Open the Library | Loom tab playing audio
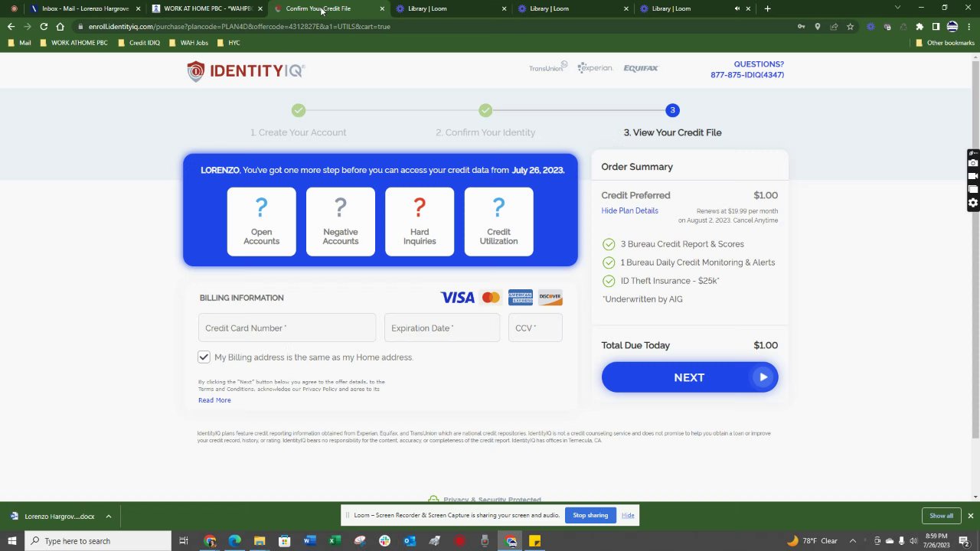Screen dimensions: 980x551 [671, 8]
